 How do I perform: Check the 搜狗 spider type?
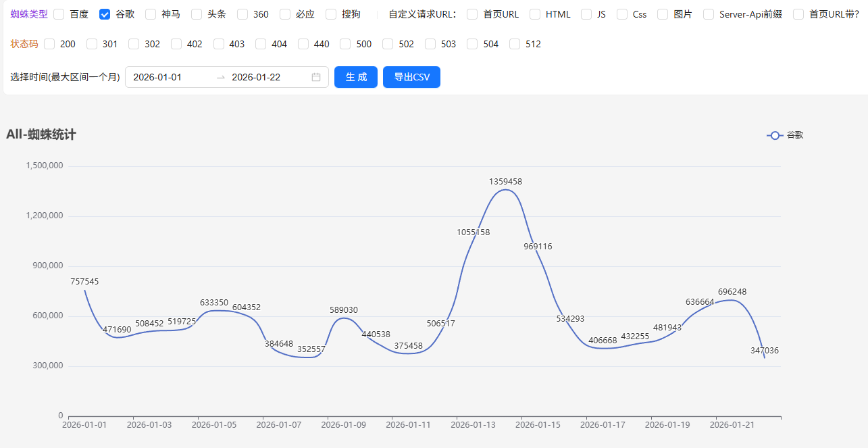[x=330, y=14]
